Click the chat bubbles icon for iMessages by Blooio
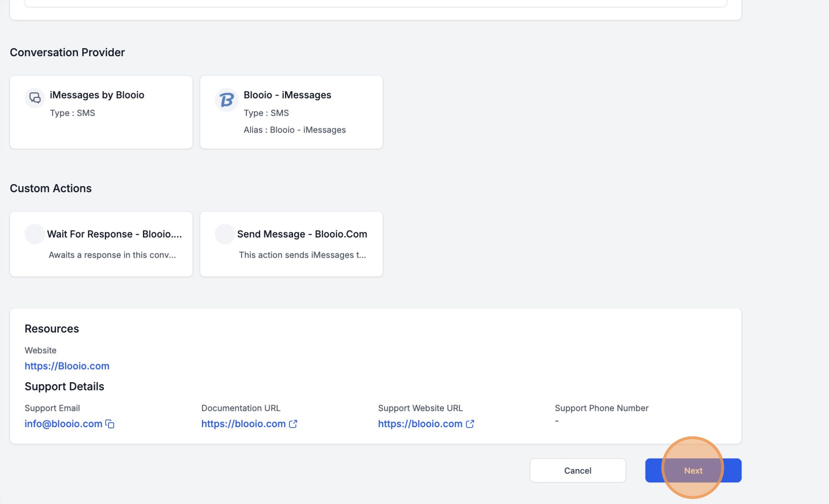The height and width of the screenshot is (504, 829). [35, 98]
